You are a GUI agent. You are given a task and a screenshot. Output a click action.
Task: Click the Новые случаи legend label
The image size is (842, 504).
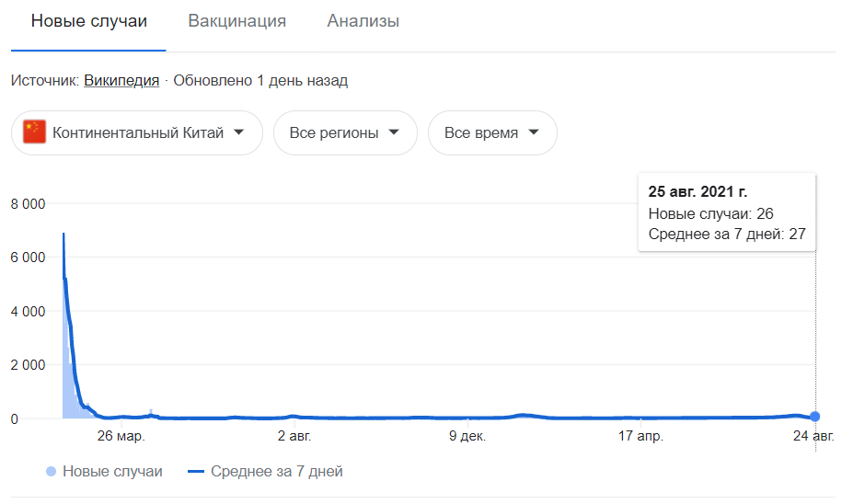pos(112,471)
